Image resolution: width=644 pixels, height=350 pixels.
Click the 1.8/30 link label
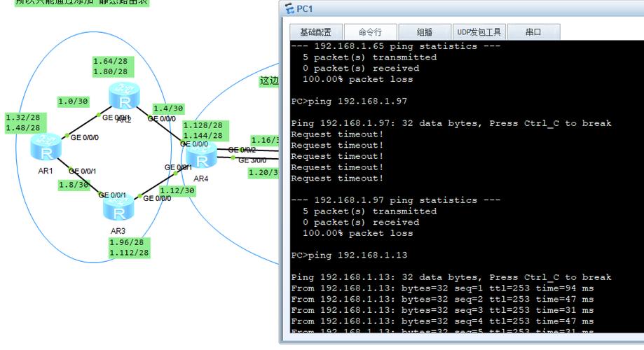point(74,185)
